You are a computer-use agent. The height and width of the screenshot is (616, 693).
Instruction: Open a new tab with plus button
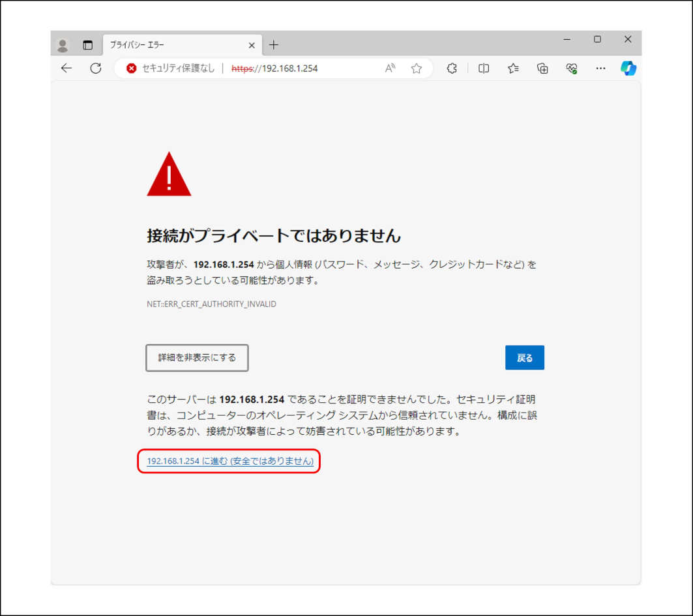pyautogui.click(x=274, y=44)
